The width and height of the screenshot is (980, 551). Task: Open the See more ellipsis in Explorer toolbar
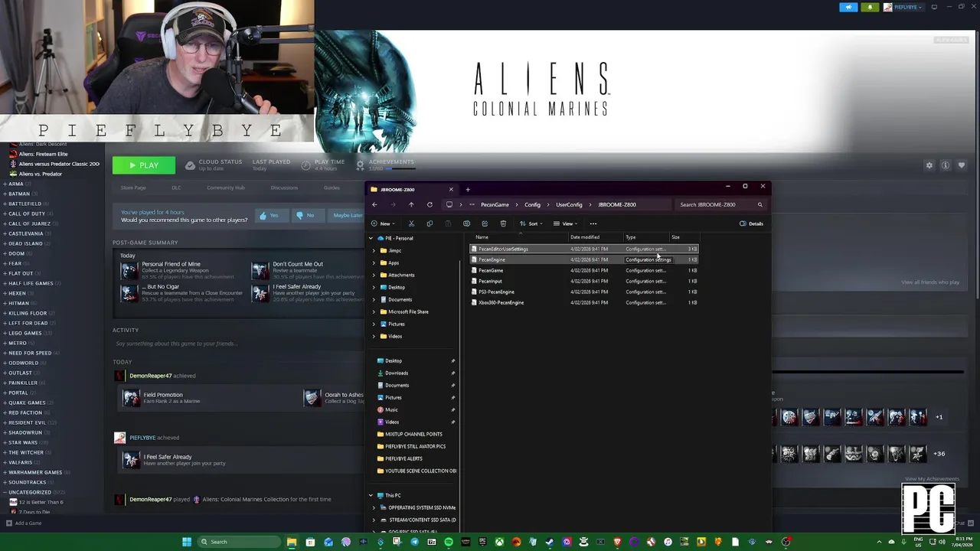[x=593, y=223]
